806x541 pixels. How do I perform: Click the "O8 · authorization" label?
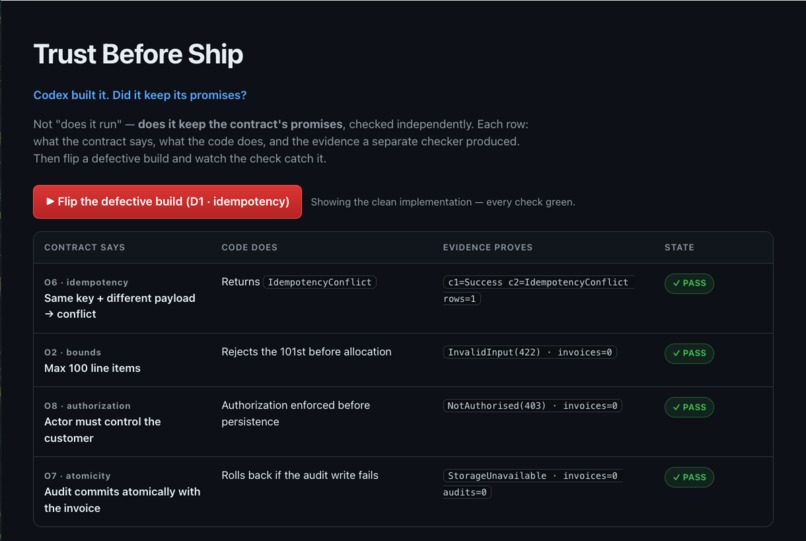[x=87, y=406]
